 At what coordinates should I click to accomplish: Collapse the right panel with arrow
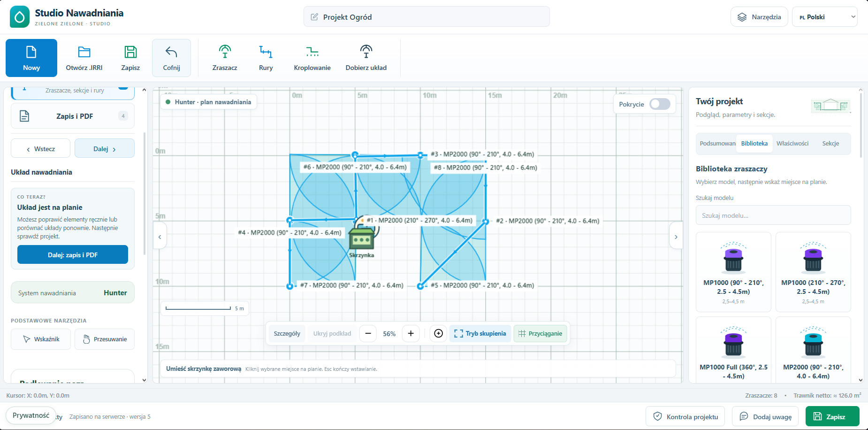(x=676, y=237)
